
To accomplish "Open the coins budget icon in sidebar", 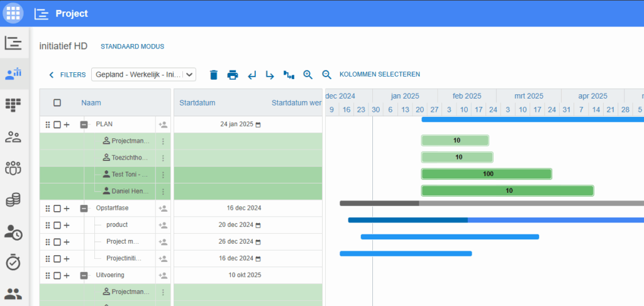I will point(13,200).
